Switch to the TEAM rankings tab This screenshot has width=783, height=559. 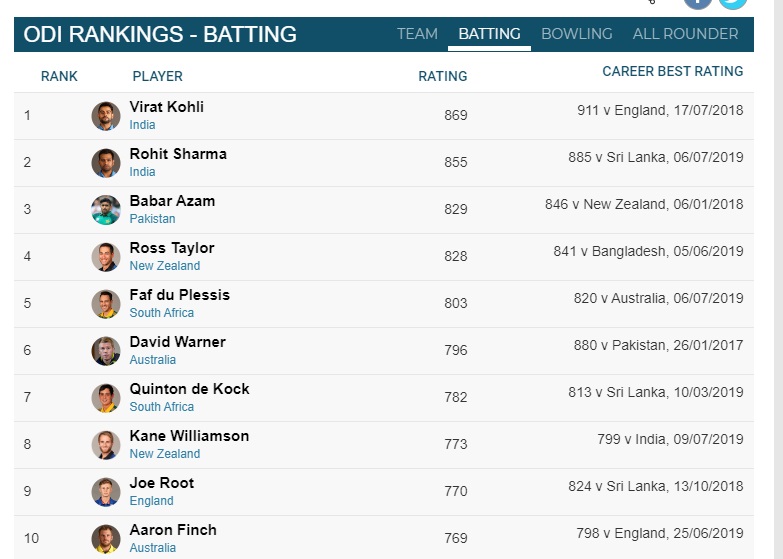tap(417, 34)
